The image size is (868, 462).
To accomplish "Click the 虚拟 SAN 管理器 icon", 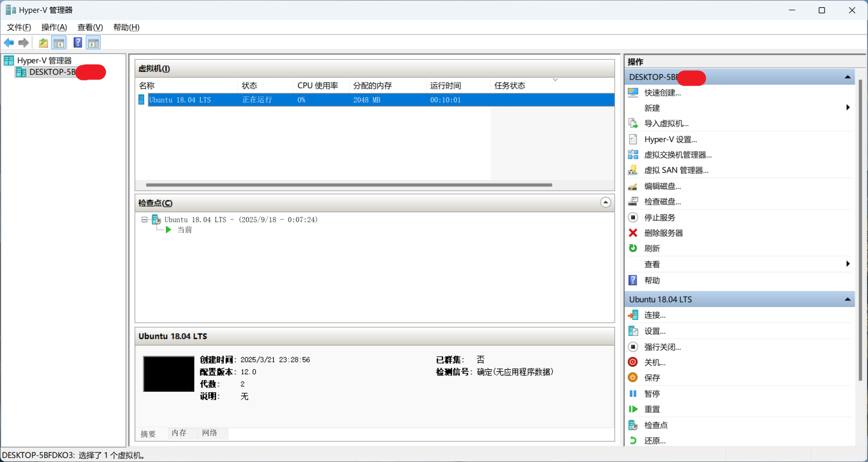I will tap(633, 170).
